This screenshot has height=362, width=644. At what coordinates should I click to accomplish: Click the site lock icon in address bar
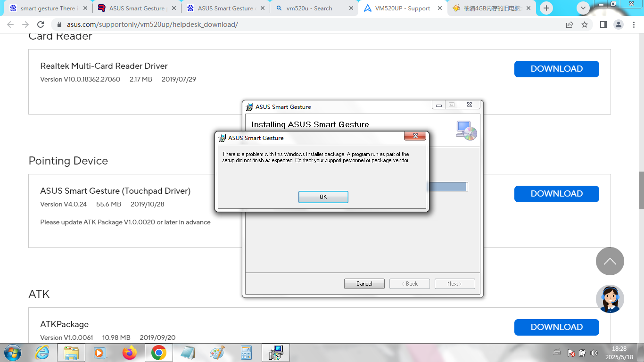click(x=59, y=25)
